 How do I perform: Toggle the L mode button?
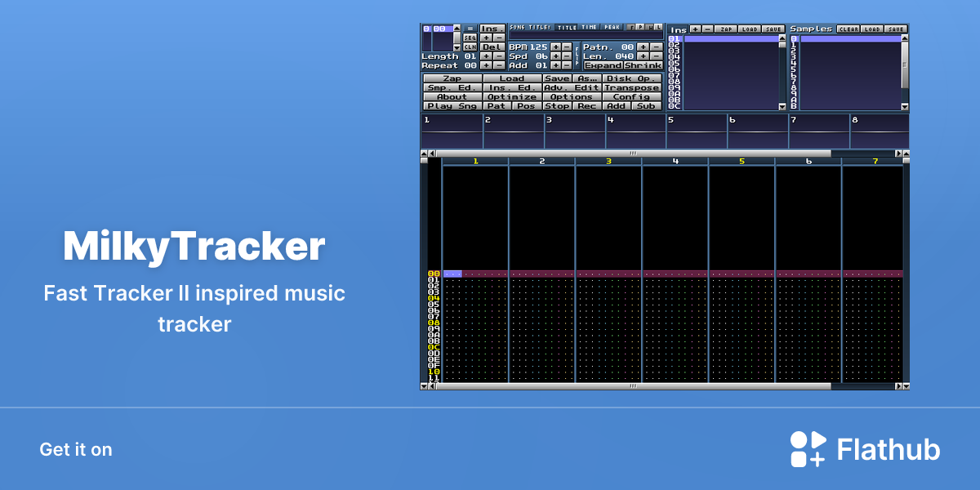659,28
